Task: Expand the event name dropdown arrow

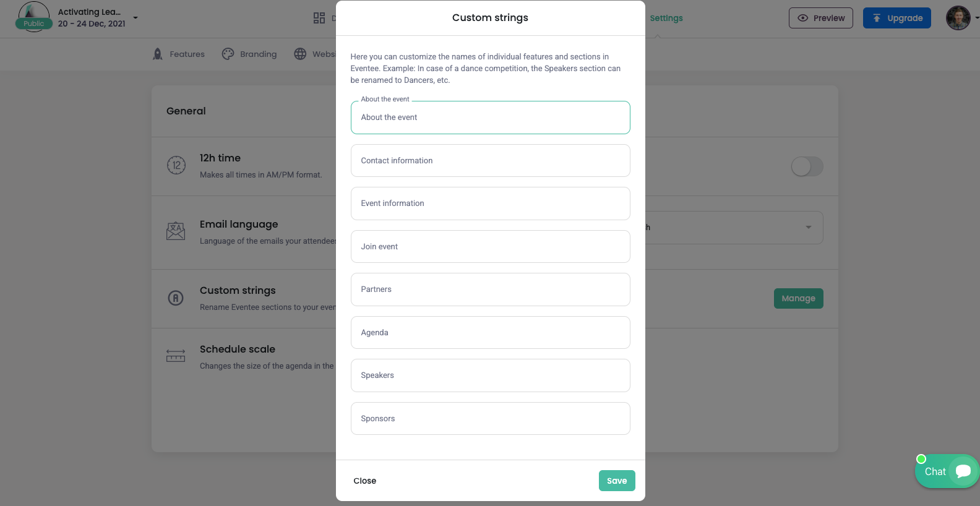Action: (x=135, y=18)
